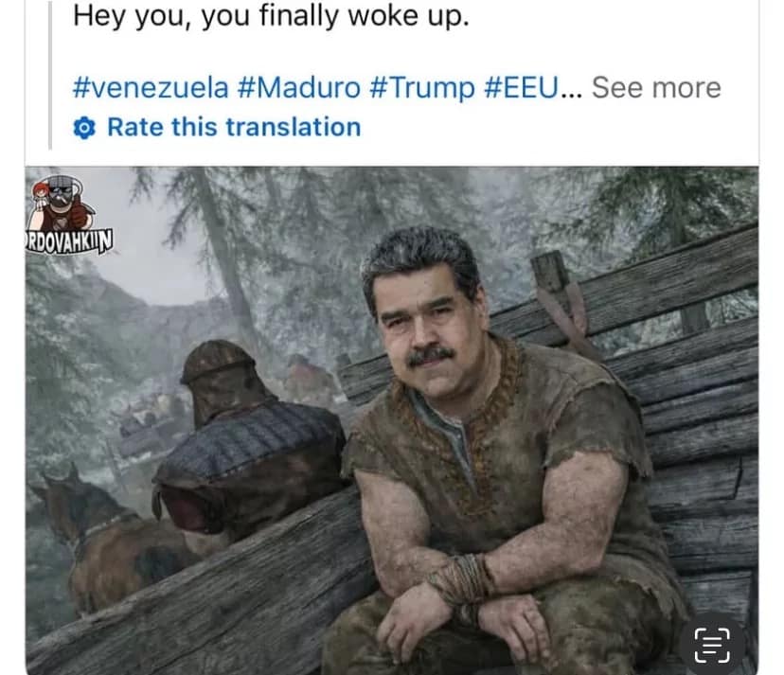Click the vertical gray quote bar
This screenshot has width=784, height=675.
[50, 75]
